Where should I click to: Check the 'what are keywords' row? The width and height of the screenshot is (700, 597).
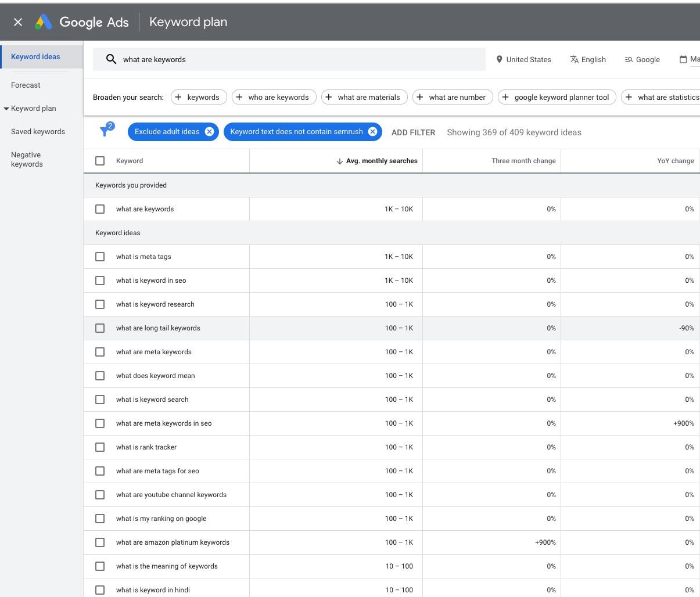pos(100,209)
